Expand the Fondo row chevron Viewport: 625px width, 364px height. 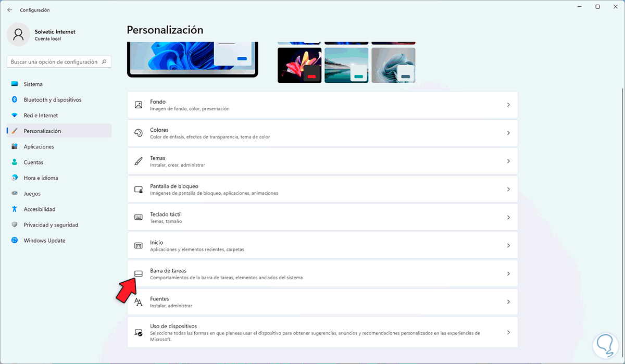508,105
